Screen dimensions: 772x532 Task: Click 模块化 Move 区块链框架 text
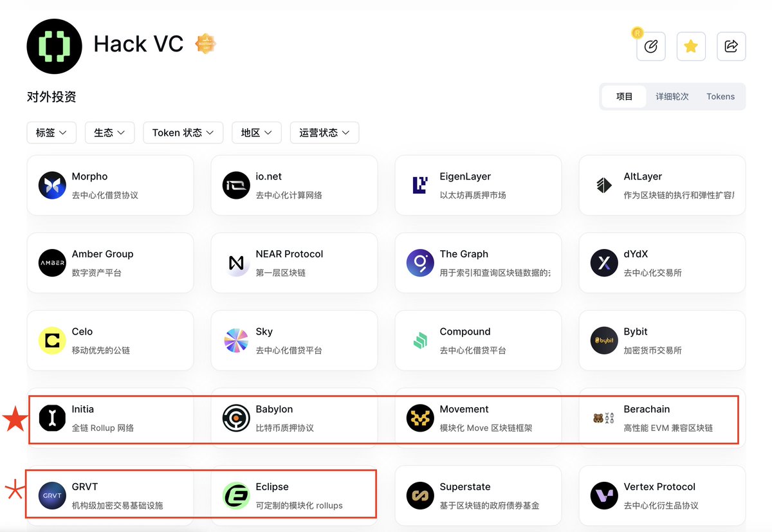[486, 428]
